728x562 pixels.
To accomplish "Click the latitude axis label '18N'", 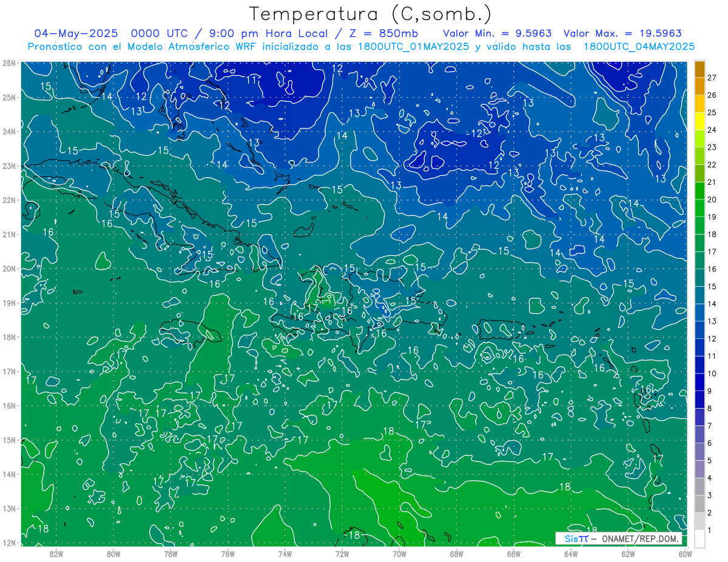I will 9,337.
